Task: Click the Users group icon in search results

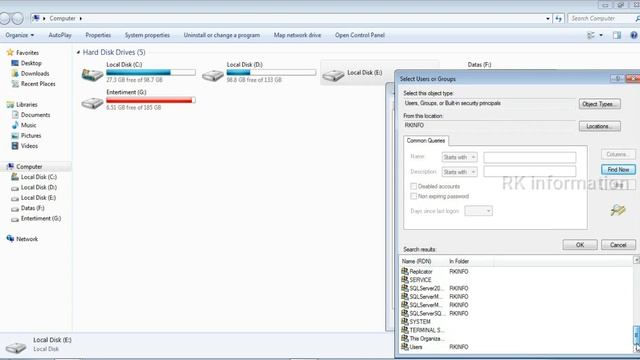Action: [x=404, y=347]
